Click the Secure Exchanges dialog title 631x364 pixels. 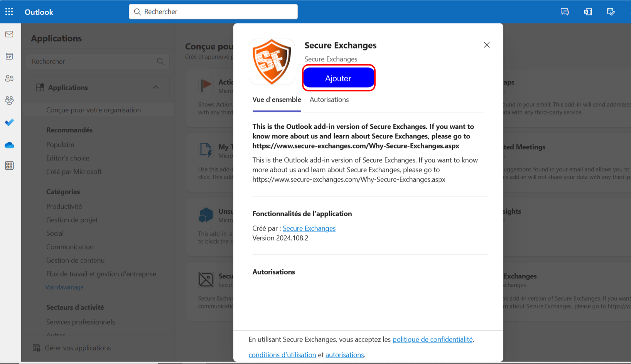point(340,45)
